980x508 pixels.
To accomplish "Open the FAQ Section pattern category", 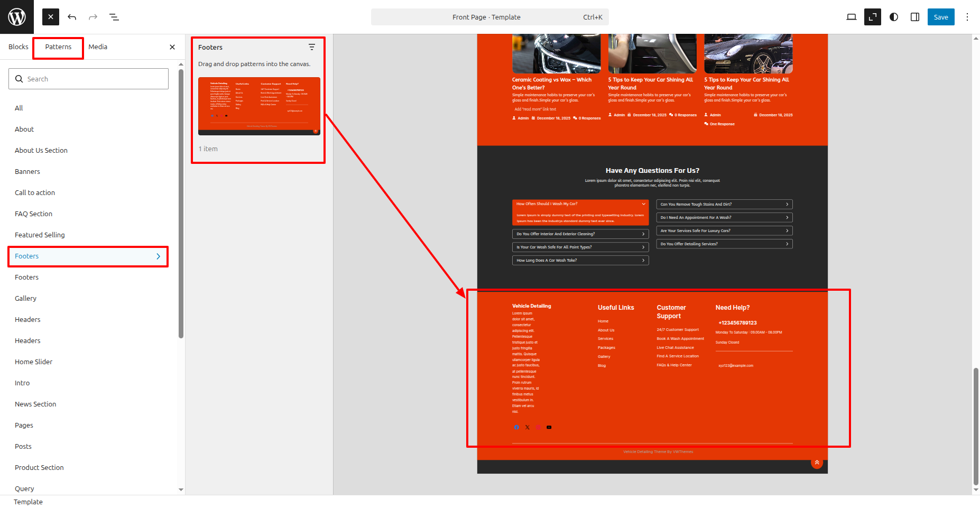I will tap(34, 214).
